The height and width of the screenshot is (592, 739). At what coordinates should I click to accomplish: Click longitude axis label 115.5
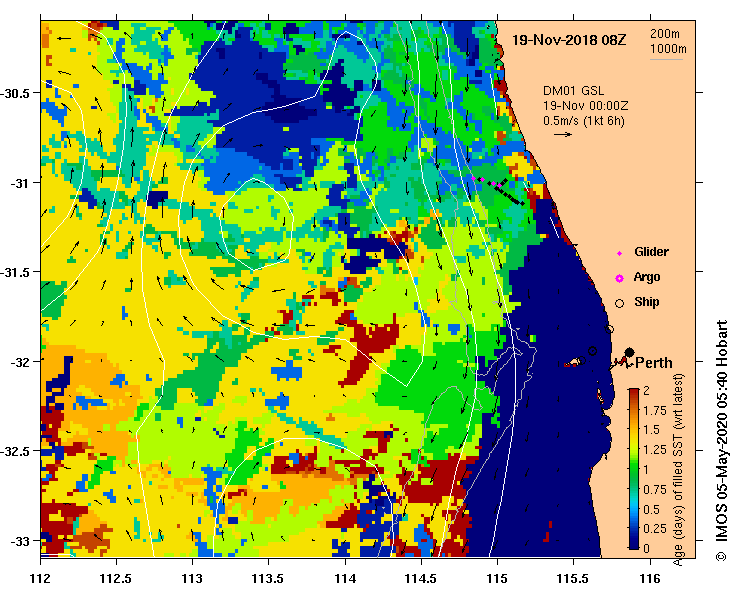pyautogui.click(x=574, y=579)
